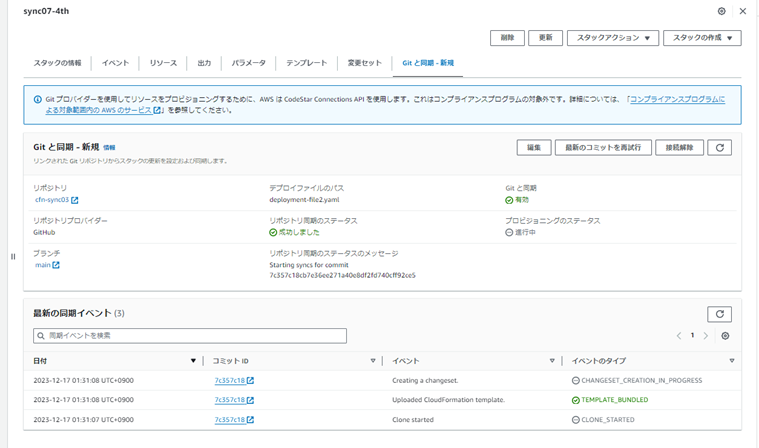
Task: Refresh the latest sync events list
Action: point(719,314)
